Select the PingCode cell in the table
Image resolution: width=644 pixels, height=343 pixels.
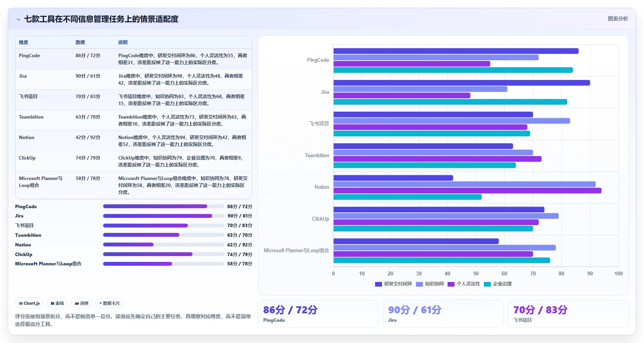click(29, 56)
